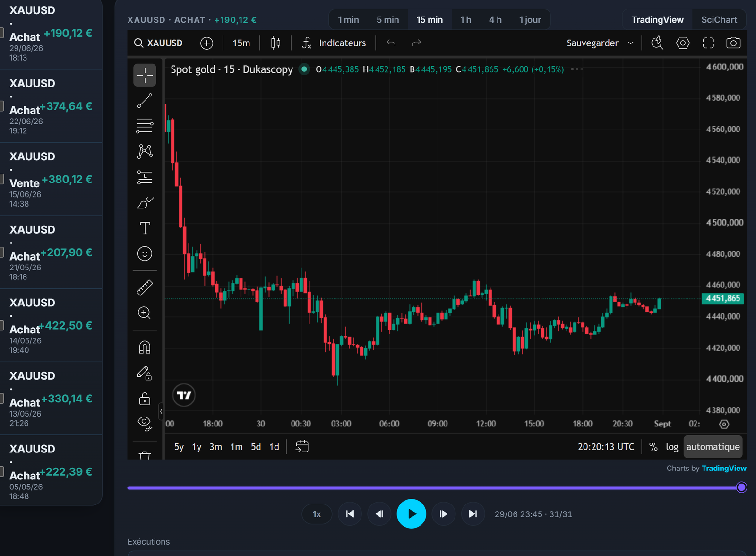The height and width of the screenshot is (556, 756).
Task: Activate the zoom in tool
Action: (145, 313)
